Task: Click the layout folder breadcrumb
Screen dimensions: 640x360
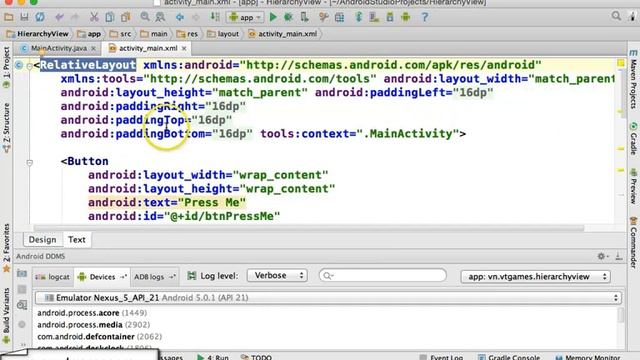Action: tap(223, 34)
